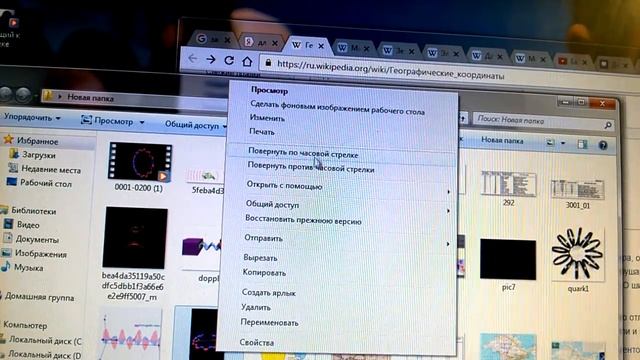
Task: Select the quark1 image thumbnail
Action: 577,253
